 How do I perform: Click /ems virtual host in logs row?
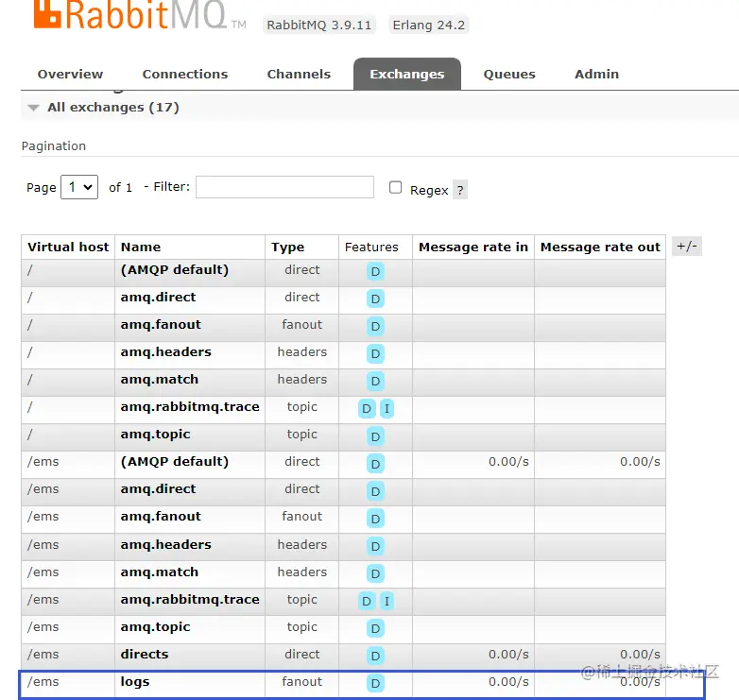(x=43, y=682)
